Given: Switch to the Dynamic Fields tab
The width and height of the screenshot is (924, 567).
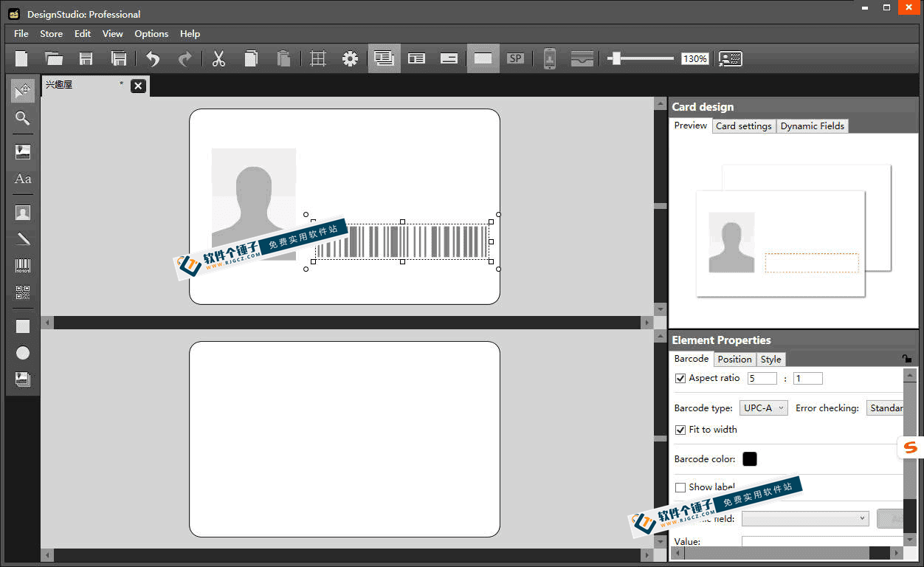Looking at the screenshot, I should [813, 126].
